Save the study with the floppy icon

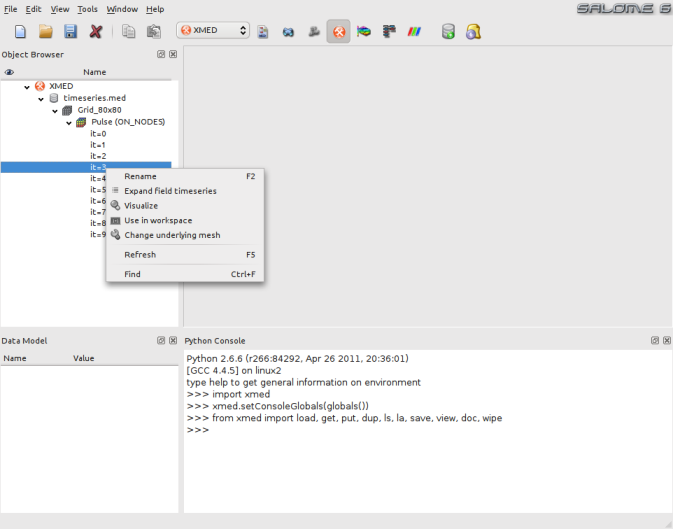(70, 31)
